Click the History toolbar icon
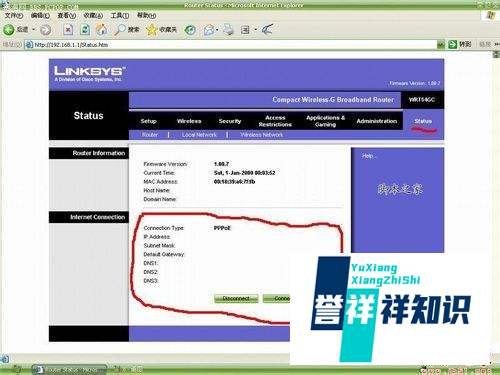500x375 pixels. click(x=190, y=30)
